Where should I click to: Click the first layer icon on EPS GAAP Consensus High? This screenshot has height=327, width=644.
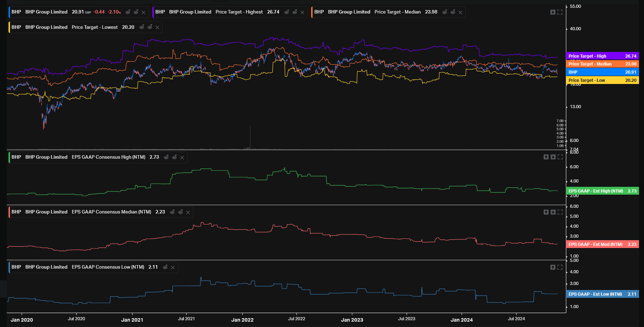(166, 157)
